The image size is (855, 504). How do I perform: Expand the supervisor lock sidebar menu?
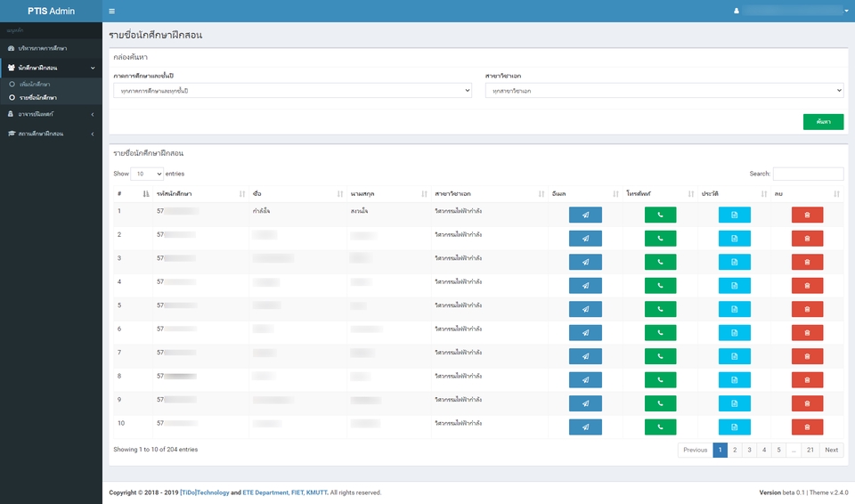pyautogui.click(x=52, y=114)
